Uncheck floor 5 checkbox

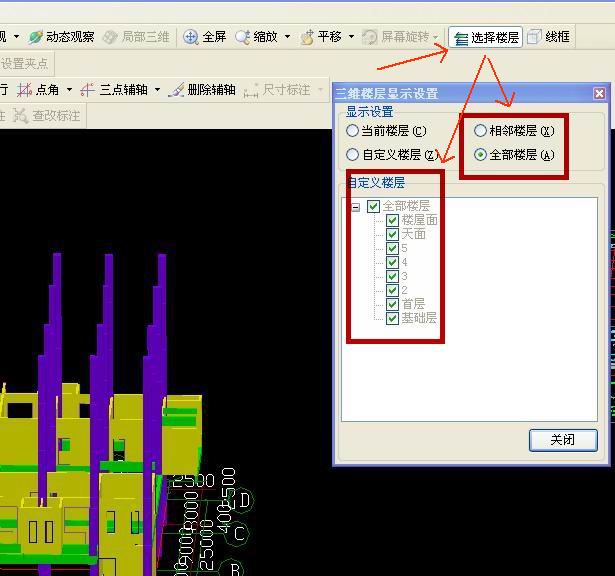tap(392, 248)
